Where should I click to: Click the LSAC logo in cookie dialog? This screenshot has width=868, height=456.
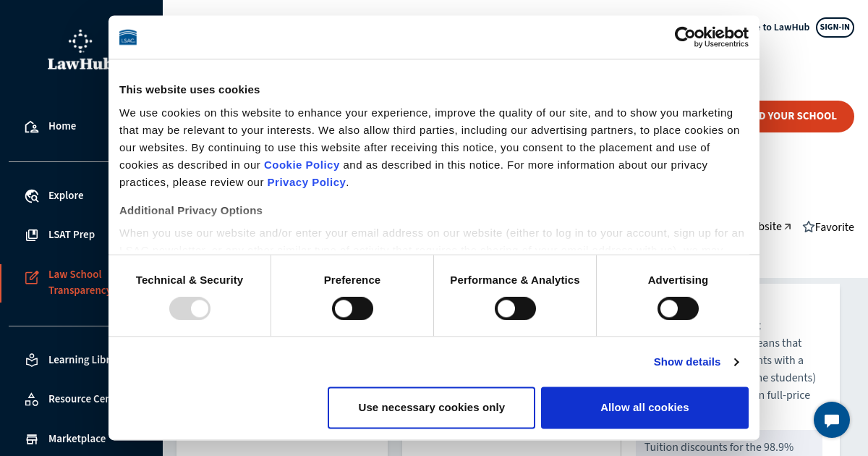128,37
